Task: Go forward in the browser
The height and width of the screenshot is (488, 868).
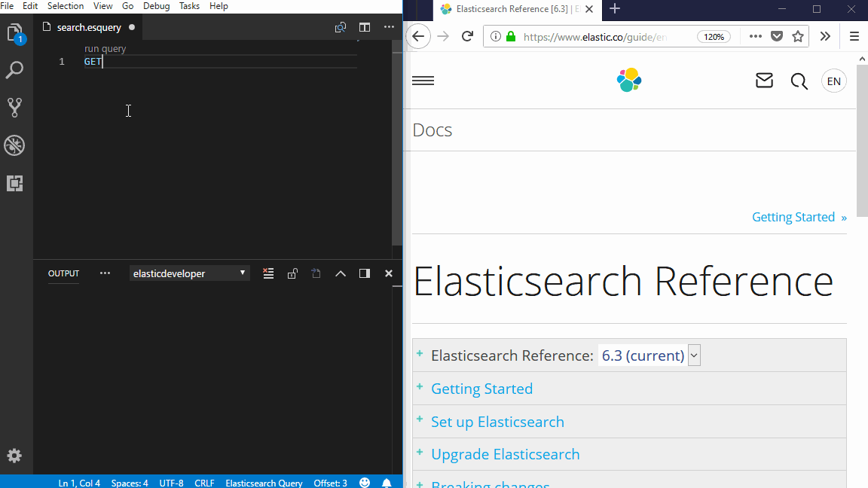Action: coord(443,36)
